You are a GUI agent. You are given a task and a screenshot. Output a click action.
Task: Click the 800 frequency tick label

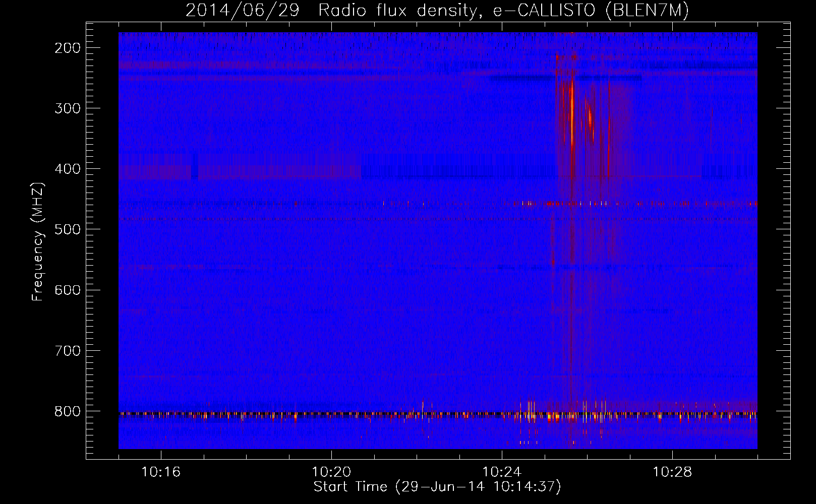(x=68, y=411)
